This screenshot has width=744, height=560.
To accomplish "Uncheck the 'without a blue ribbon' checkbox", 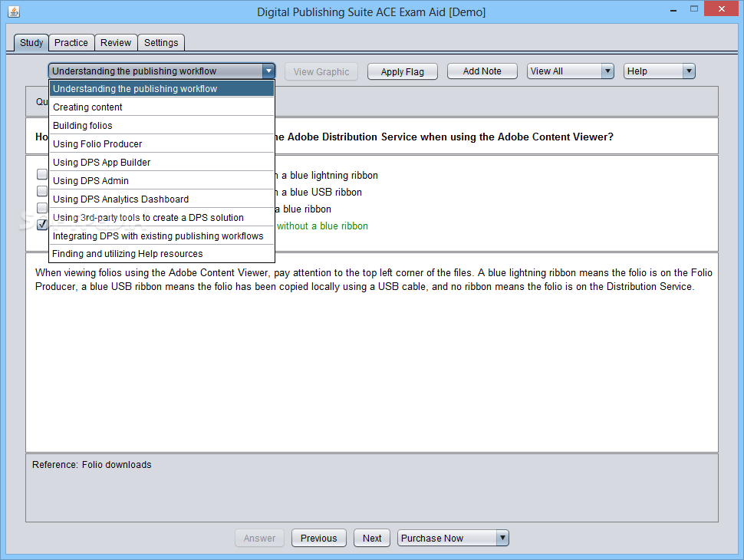I will coord(42,225).
